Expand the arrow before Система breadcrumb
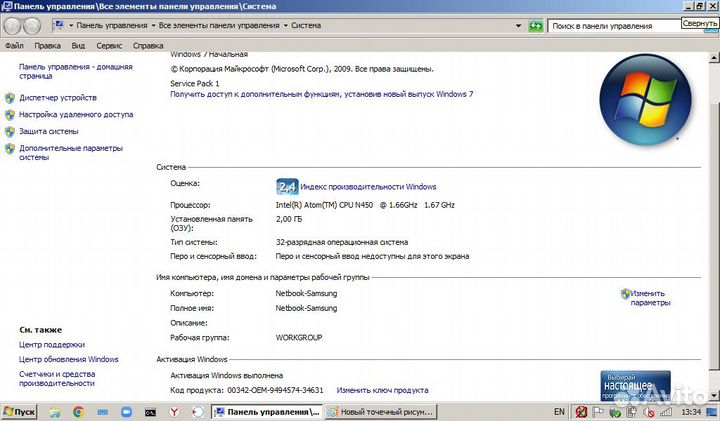The height and width of the screenshot is (421, 720). pyautogui.click(x=286, y=26)
